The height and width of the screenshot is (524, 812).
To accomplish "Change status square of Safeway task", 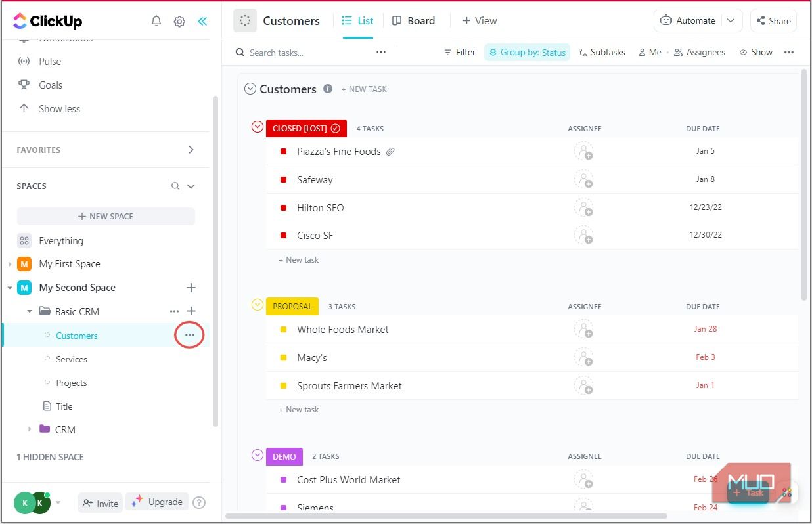I will [x=284, y=179].
